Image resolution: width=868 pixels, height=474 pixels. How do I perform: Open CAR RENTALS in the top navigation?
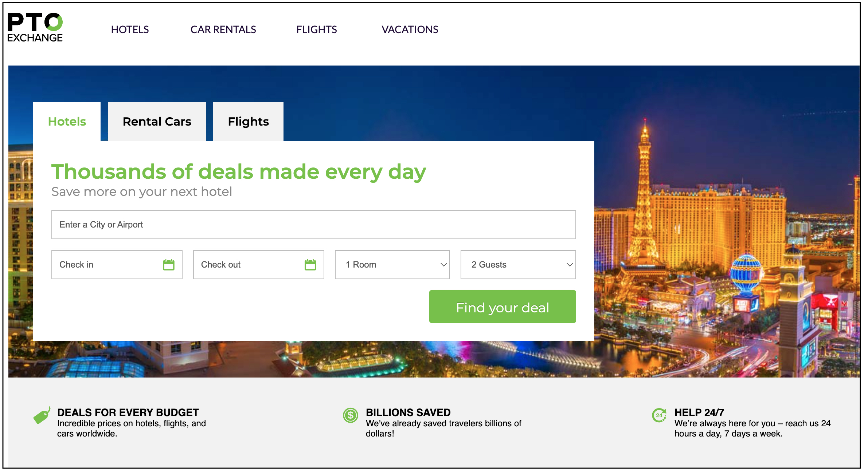click(x=223, y=29)
